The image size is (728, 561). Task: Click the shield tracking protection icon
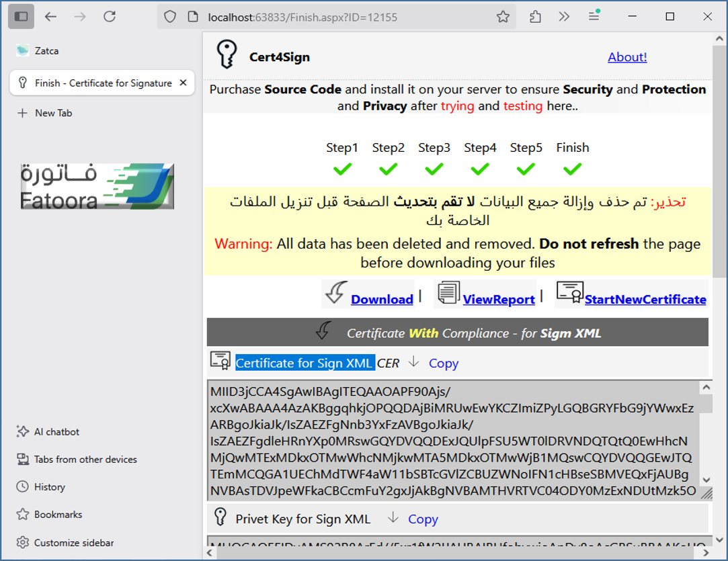171,17
